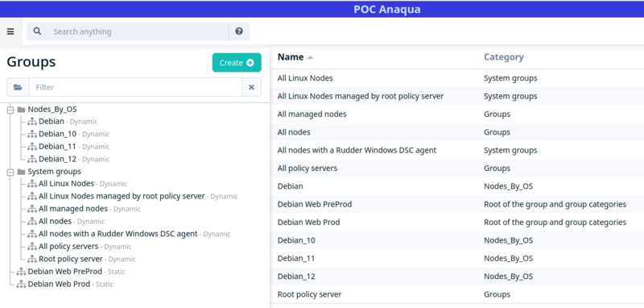
Task: Select Debian_10 in the groups tree
Action: [x=57, y=134]
